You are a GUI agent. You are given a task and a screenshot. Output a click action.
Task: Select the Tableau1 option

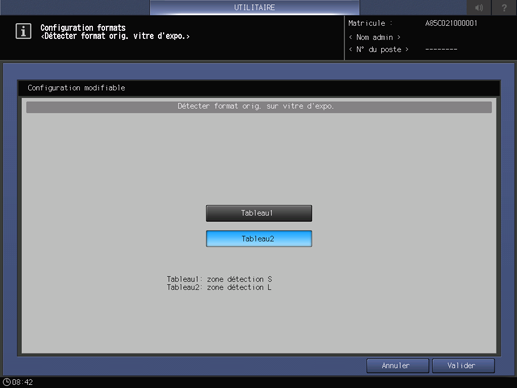[x=259, y=213]
